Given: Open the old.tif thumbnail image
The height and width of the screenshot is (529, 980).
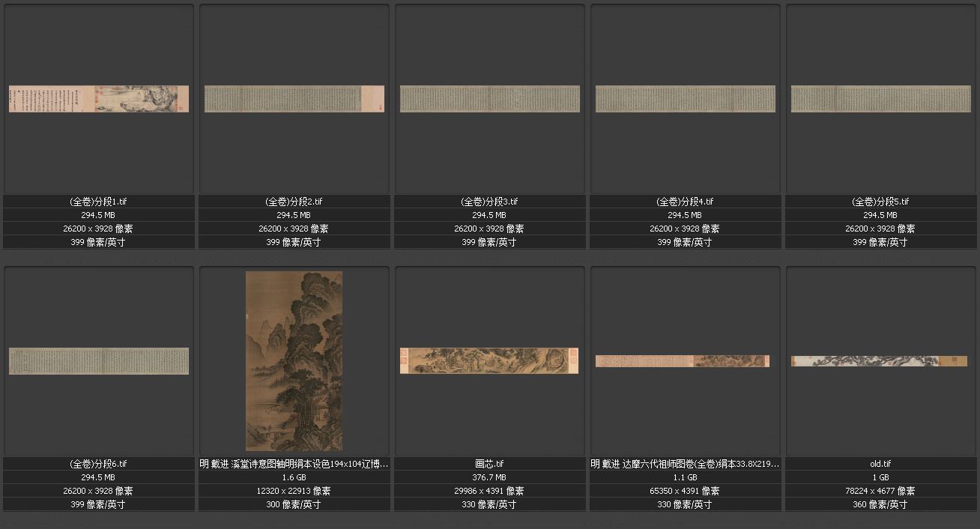Looking at the screenshot, I should (880, 361).
